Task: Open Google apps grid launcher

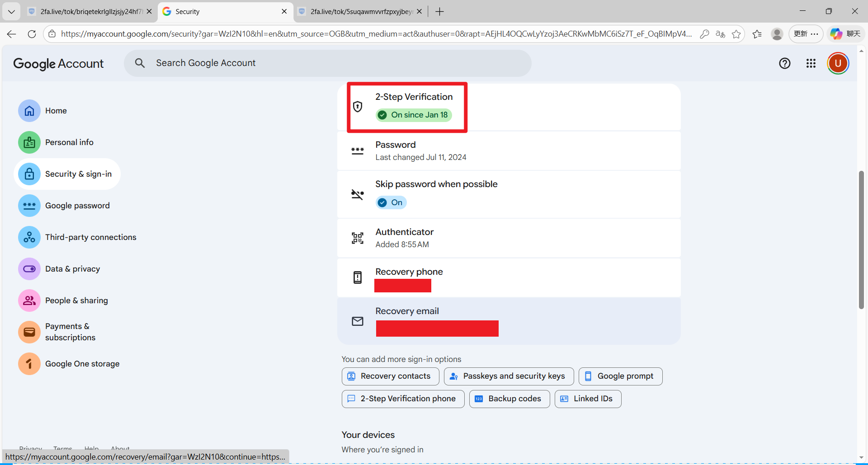Action: pyautogui.click(x=811, y=63)
